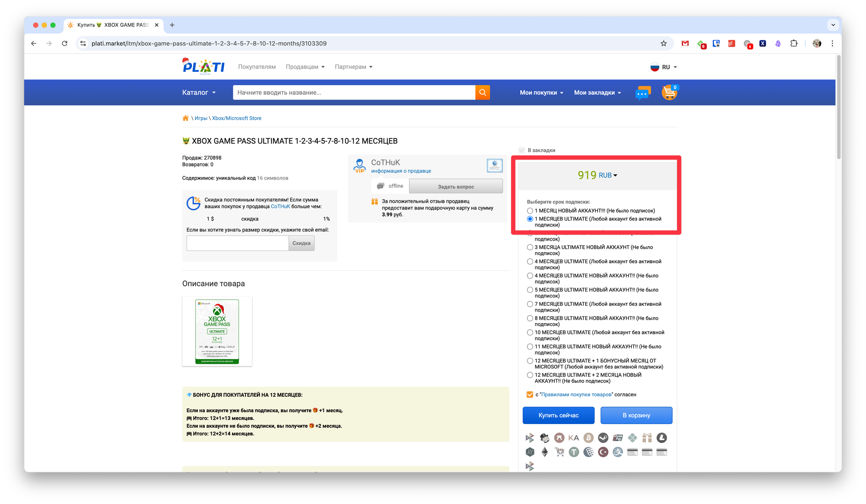
Task: Uncheck the purchase rules agreement checkbox
Action: point(530,395)
